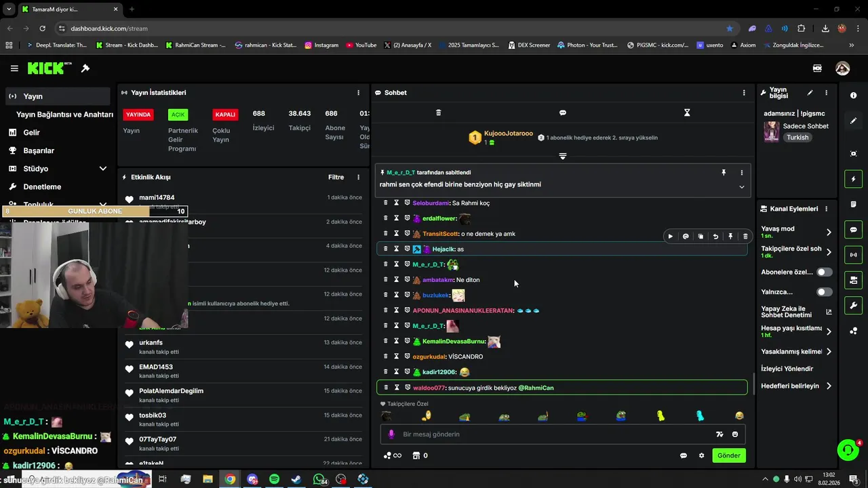Open Hesap yaşı kısıtlama settings arrow

[x=829, y=331]
